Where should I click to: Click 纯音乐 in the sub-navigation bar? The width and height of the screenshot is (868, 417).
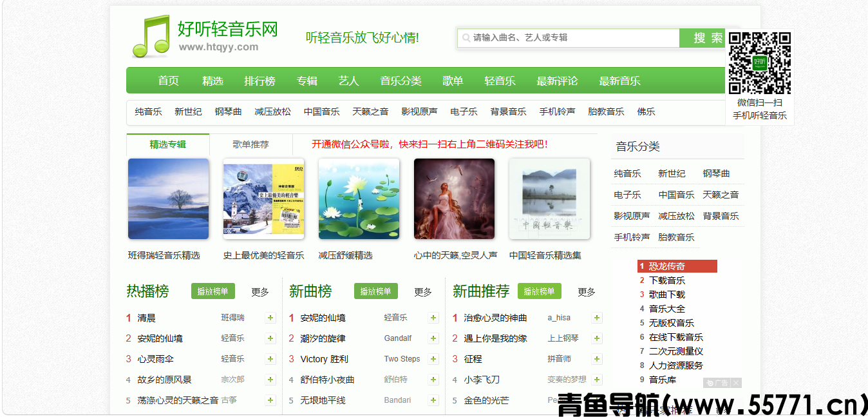pos(148,112)
